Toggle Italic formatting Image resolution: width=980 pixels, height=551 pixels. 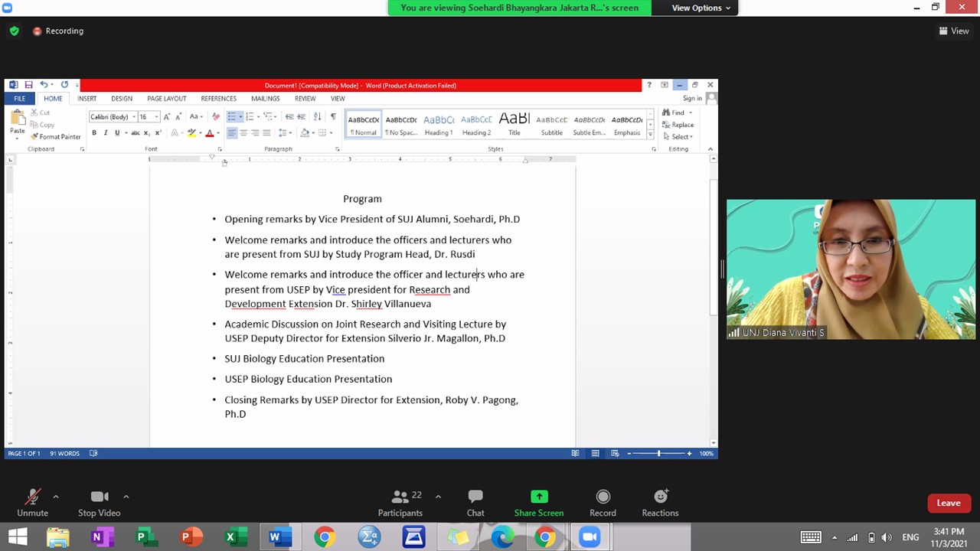pyautogui.click(x=106, y=132)
